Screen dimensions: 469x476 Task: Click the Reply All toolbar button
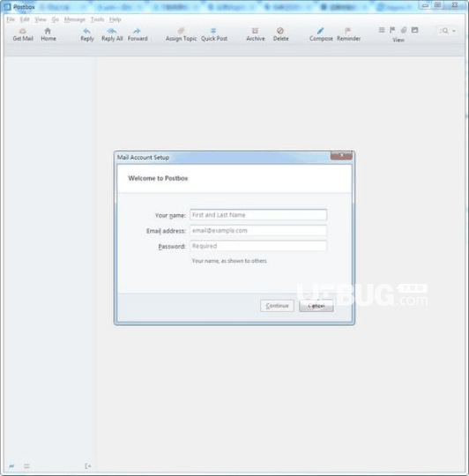tap(112, 34)
